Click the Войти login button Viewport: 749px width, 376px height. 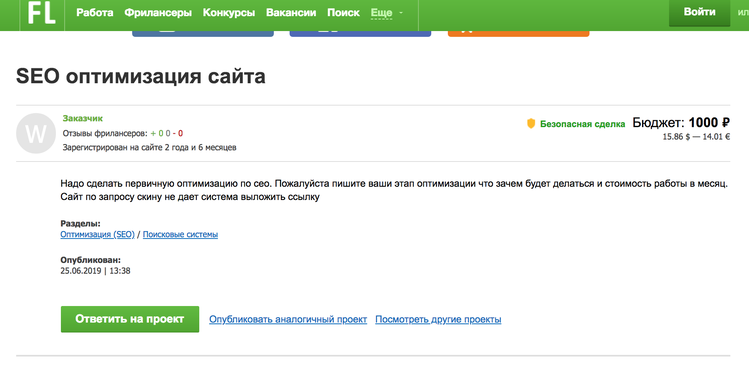point(699,12)
